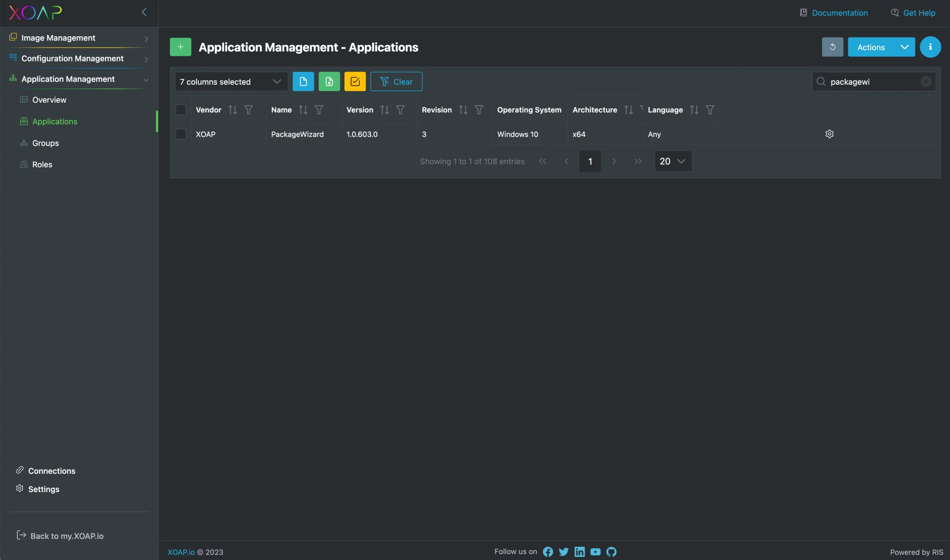950x560 pixels.
Task: Toggle the select-all checkbox in table header
Action: coord(180,110)
